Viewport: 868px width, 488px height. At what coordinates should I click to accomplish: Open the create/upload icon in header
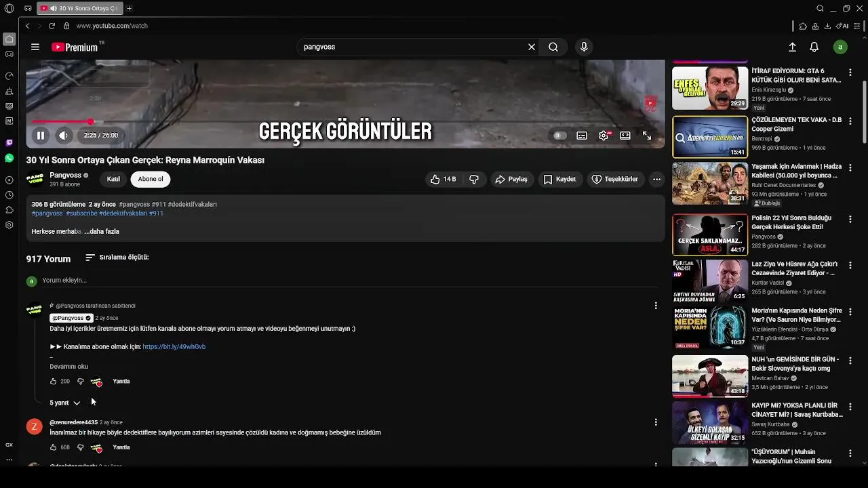pos(792,47)
